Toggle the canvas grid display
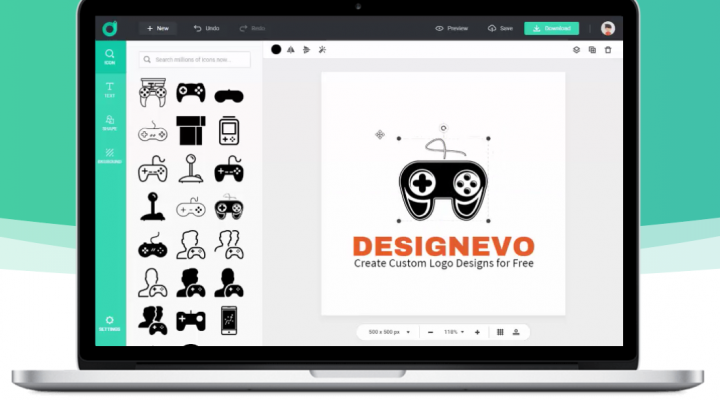The image size is (720, 400). [x=500, y=332]
